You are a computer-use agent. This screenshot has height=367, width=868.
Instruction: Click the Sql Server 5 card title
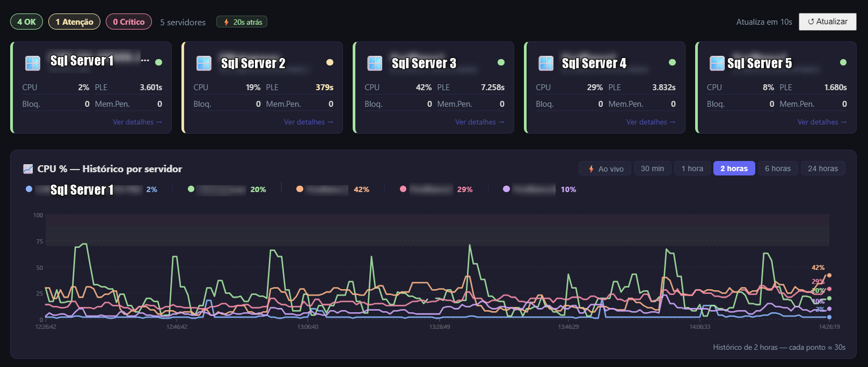759,63
